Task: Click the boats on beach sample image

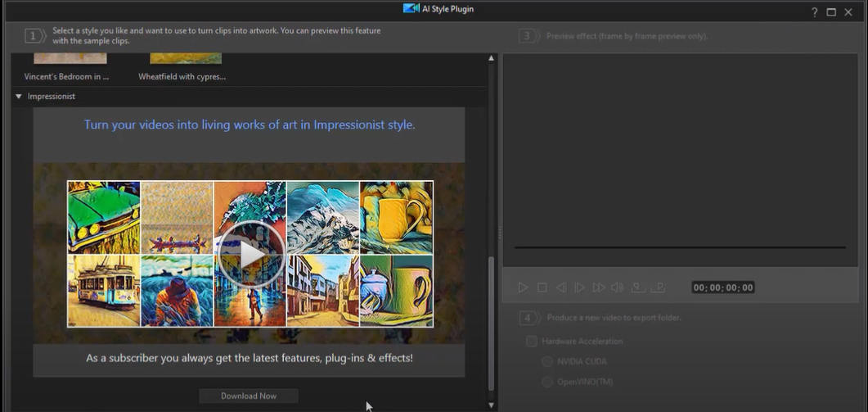Action: tap(178, 218)
